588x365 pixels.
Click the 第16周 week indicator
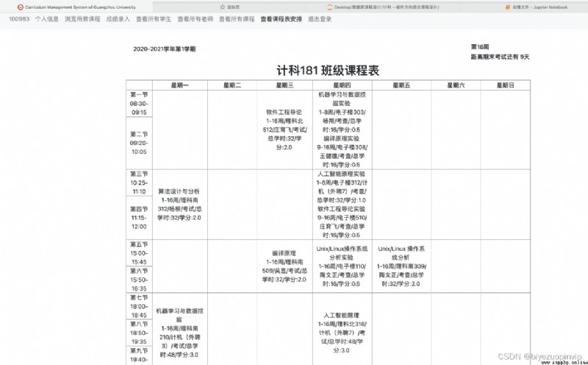480,47
